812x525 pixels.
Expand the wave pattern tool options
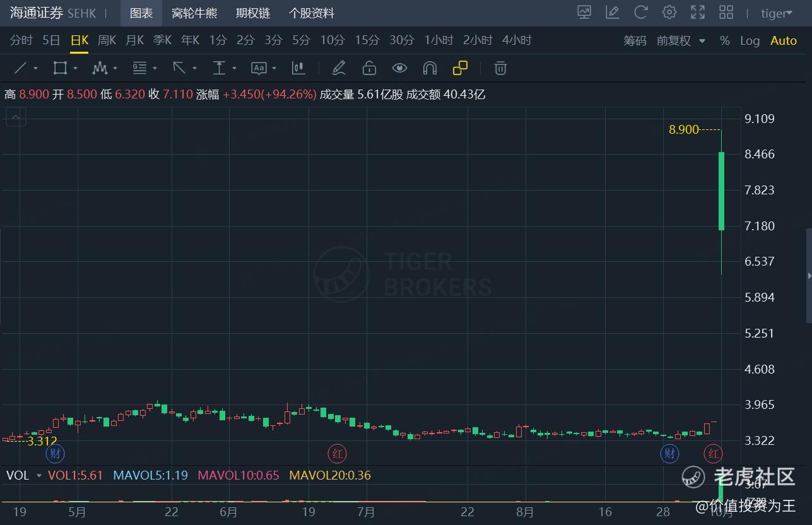click(115, 68)
